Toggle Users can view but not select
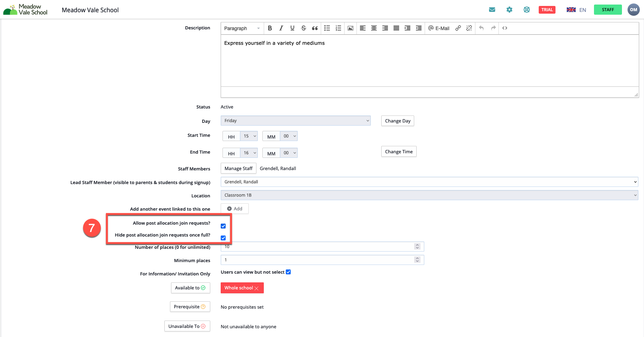The image size is (644, 337). coord(288,272)
